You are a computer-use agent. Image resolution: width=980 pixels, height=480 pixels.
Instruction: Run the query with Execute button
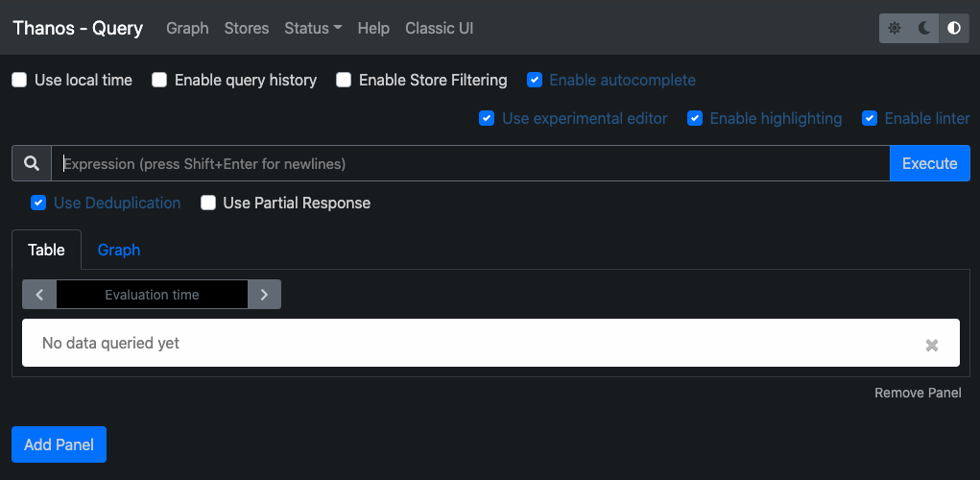point(929,164)
